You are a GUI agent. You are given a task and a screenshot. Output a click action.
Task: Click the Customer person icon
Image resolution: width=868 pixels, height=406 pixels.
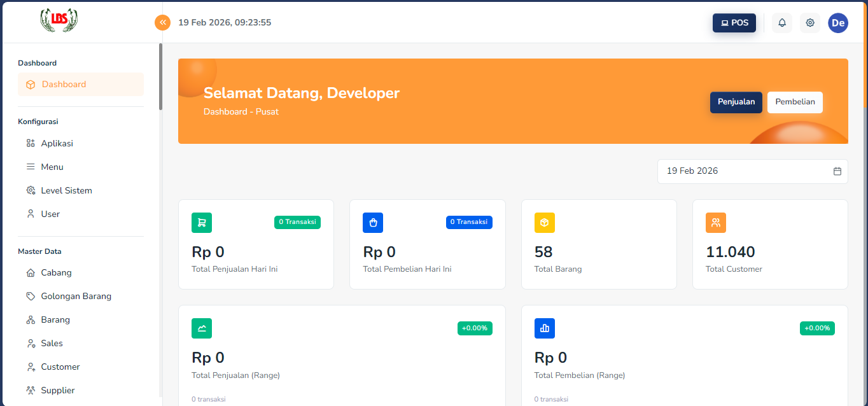click(31, 367)
